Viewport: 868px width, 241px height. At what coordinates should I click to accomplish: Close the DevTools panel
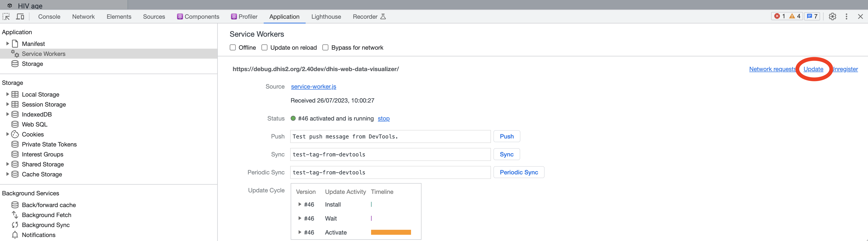860,16
